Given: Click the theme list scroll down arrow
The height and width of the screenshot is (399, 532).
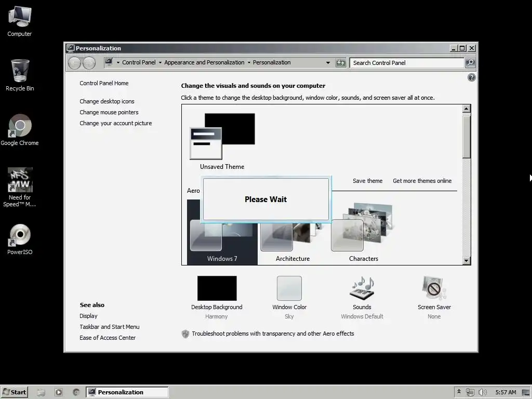Looking at the screenshot, I should [x=466, y=261].
